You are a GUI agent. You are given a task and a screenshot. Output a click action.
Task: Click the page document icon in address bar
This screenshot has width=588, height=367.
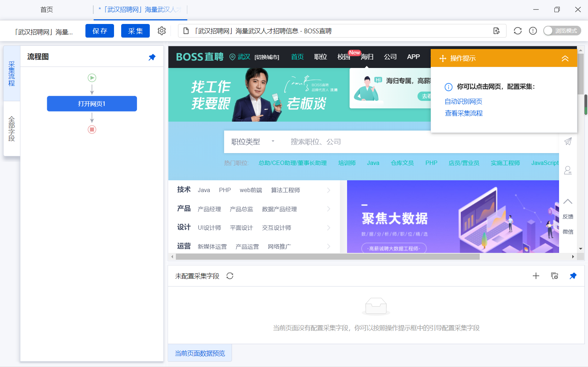(186, 31)
